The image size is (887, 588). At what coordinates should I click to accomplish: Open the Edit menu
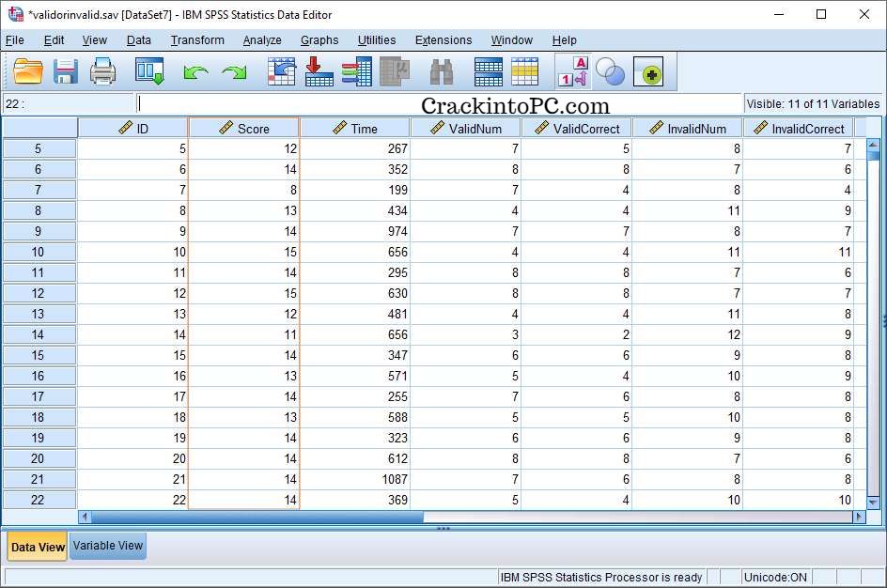tap(54, 40)
